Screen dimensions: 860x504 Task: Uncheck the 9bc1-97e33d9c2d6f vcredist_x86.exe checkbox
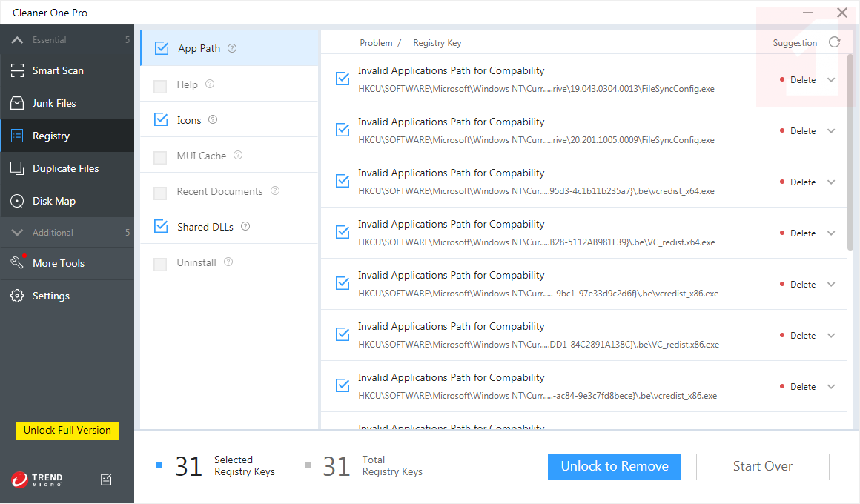click(343, 284)
